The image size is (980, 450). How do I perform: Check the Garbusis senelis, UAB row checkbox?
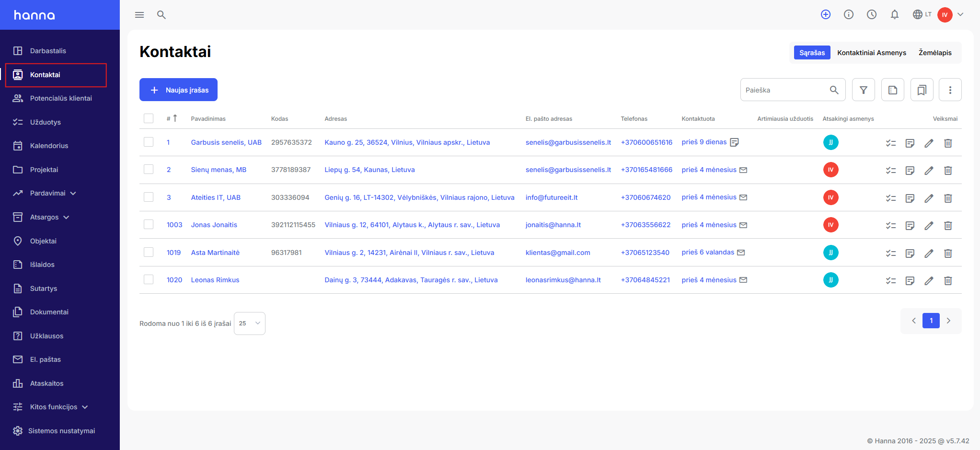pos(149,142)
